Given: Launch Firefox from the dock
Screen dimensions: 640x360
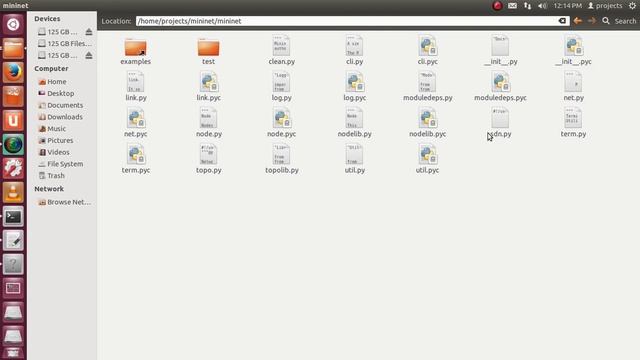Looking at the screenshot, I should click(x=13, y=72).
